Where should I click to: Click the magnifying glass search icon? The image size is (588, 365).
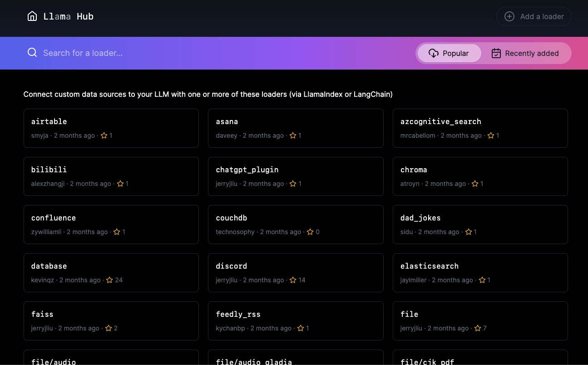[x=32, y=52]
